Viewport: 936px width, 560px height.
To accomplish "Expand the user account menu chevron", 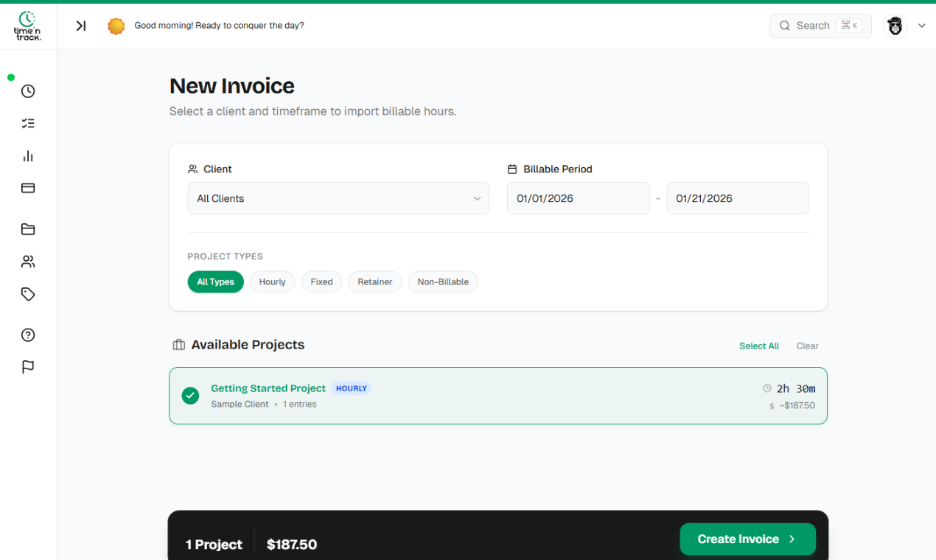I will 921,25.
